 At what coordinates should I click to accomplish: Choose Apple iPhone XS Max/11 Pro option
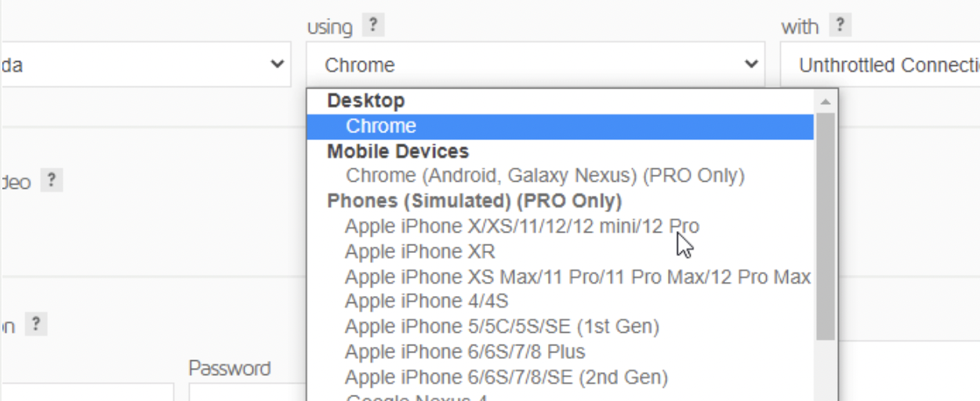pyautogui.click(x=561, y=276)
